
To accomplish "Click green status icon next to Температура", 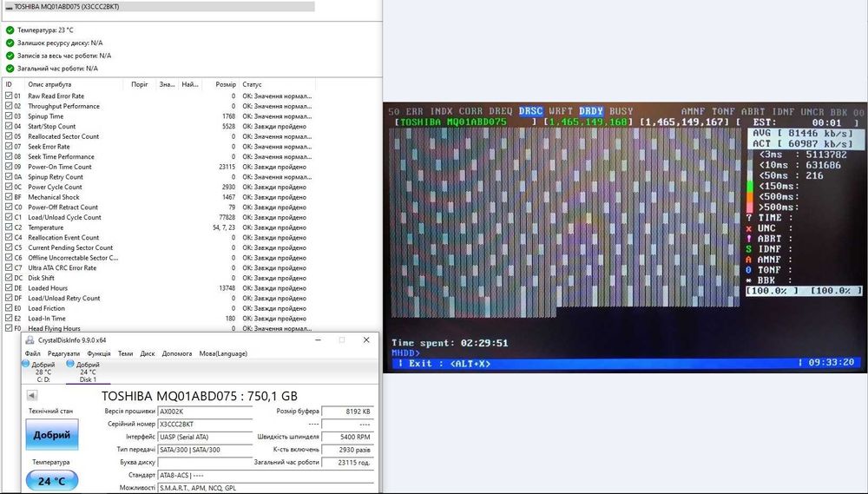I will tap(10, 30).
